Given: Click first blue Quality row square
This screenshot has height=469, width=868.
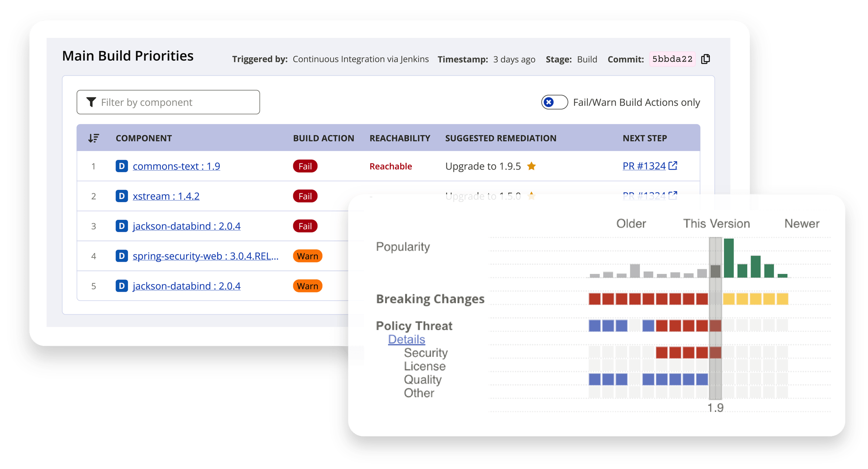Looking at the screenshot, I should (594, 379).
